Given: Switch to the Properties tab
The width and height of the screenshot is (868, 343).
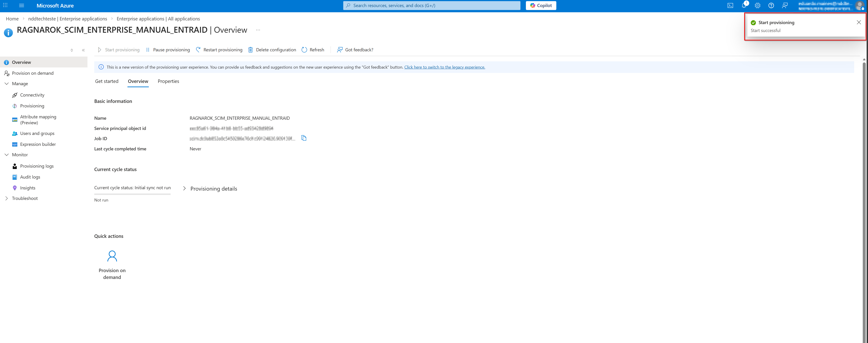Looking at the screenshot, I should 168,81.
